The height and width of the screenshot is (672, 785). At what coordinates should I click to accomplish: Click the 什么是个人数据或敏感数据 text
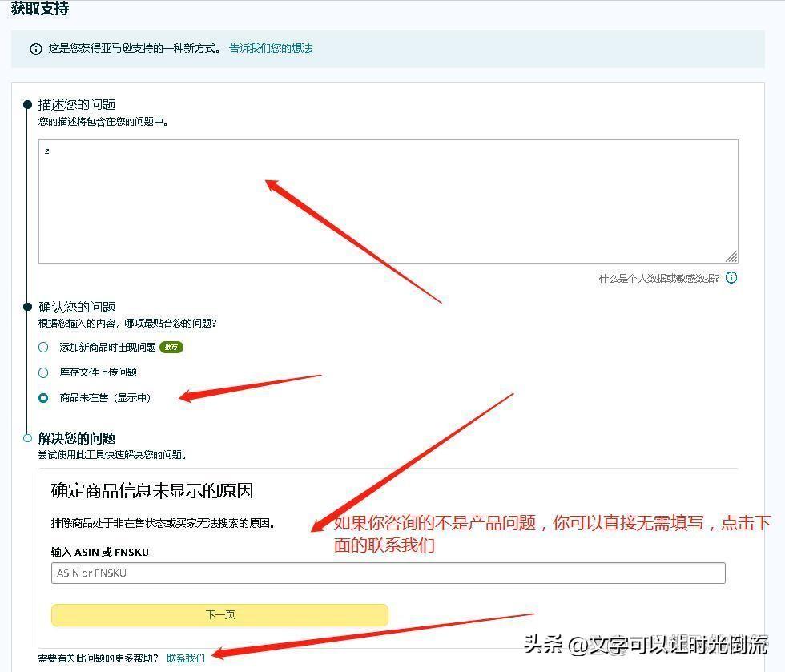point(658,278)
